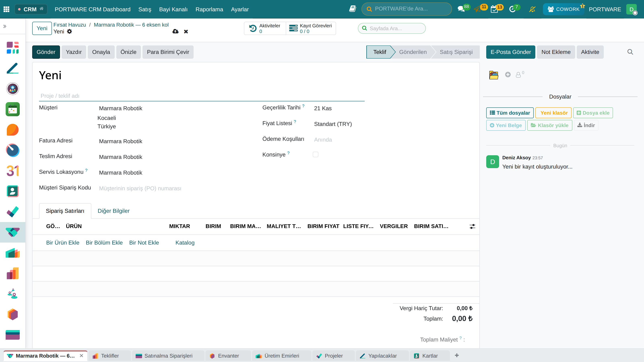This screenshot has width=644, height=362.
Task: Switch to the Diğer Bilgiler tab
Action: [114, 211]
